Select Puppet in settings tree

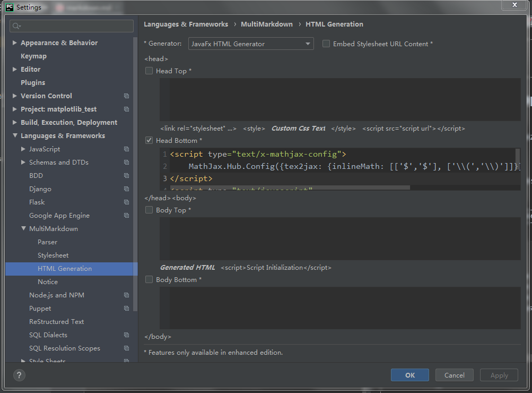40,308
